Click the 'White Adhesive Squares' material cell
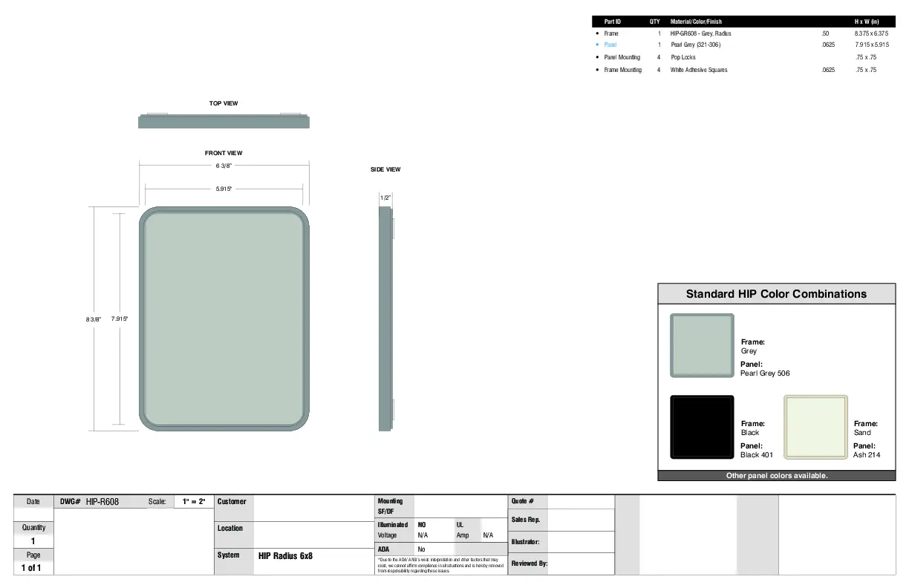909x588 pixels. pyautogui.click(x=699, y=70)
